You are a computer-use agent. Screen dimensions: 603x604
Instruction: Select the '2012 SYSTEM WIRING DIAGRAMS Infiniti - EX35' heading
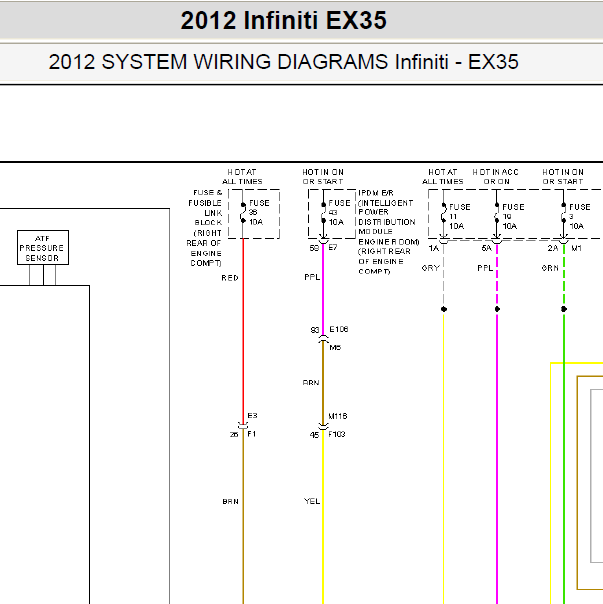[284, 62]
